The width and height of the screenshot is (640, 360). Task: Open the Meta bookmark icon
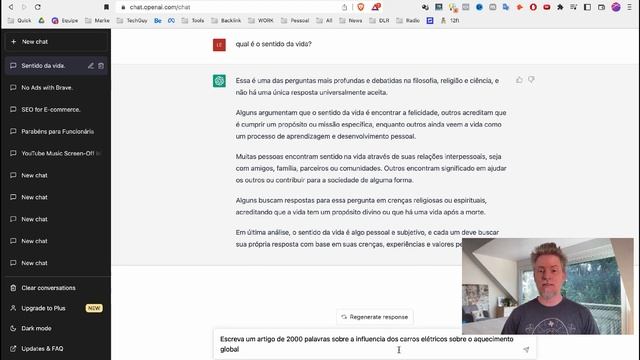[171, 20]
